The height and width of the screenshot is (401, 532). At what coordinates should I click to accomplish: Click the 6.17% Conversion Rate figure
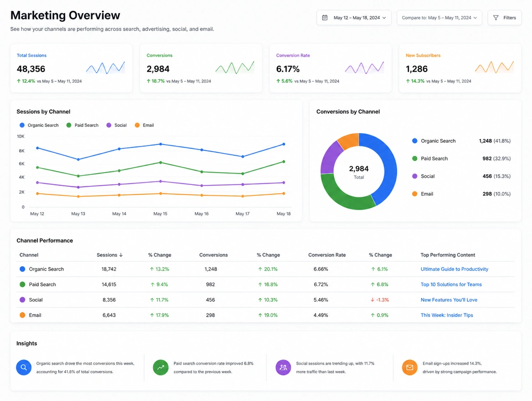pyautogui.click(x=288, y=69)
